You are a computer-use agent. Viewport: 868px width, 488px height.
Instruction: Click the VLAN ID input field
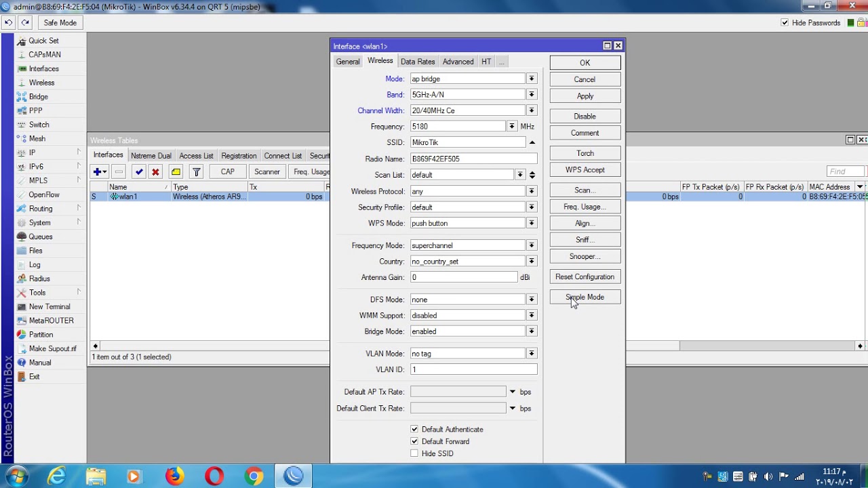pyautogui.click(x=473, y=369)
